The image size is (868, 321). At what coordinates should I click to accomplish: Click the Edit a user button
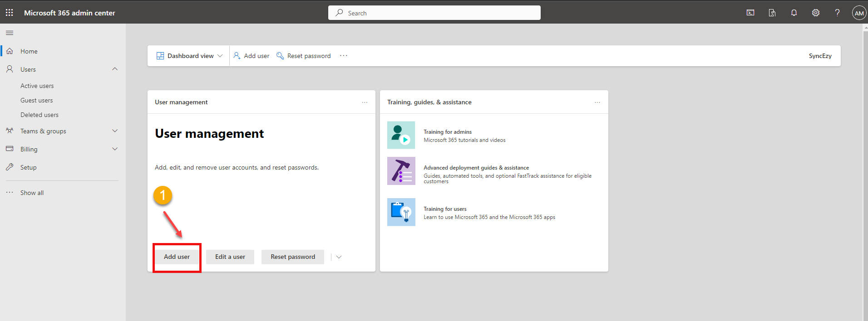coord(230,257)
